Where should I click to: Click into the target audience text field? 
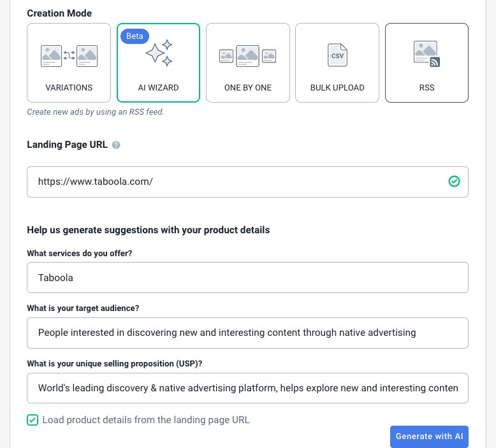[247, 333]
